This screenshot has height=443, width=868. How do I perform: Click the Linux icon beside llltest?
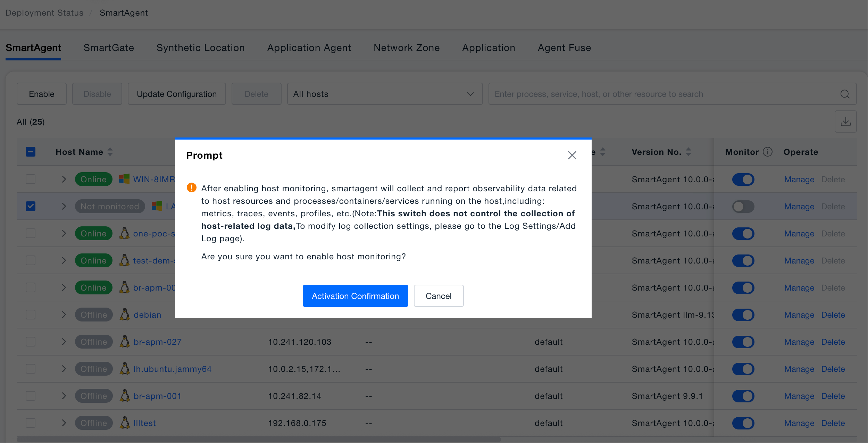pyautogui.click(x=125, y=423)
